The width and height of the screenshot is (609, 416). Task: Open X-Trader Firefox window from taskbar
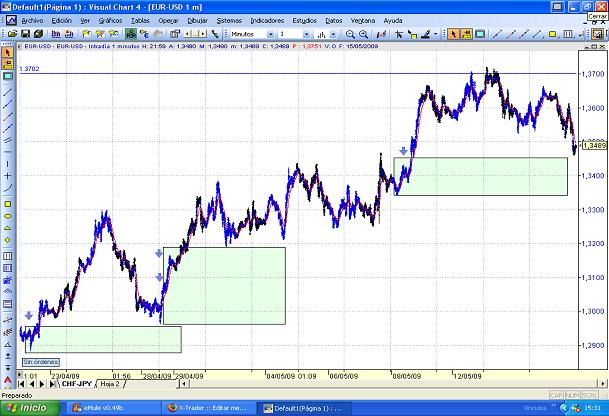(x=210, y=408)
